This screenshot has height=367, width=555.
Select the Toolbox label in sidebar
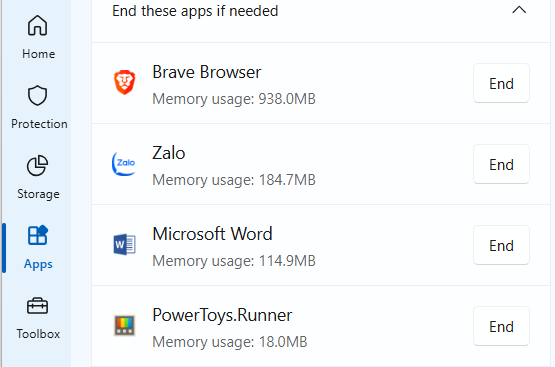[38, 334]
